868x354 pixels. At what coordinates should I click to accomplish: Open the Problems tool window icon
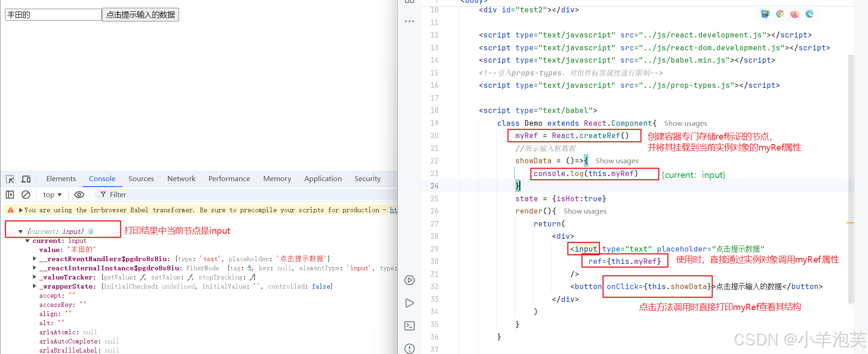(x=410, y=349)
